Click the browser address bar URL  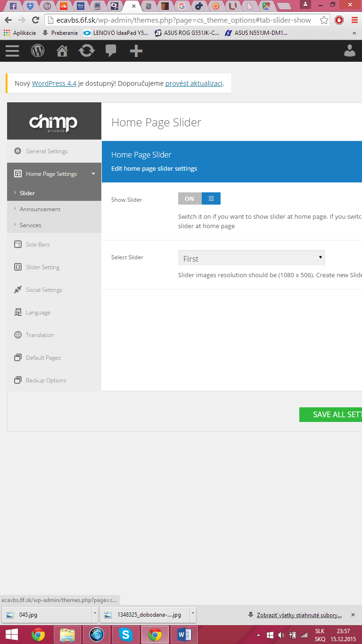[x=183, y=20]
